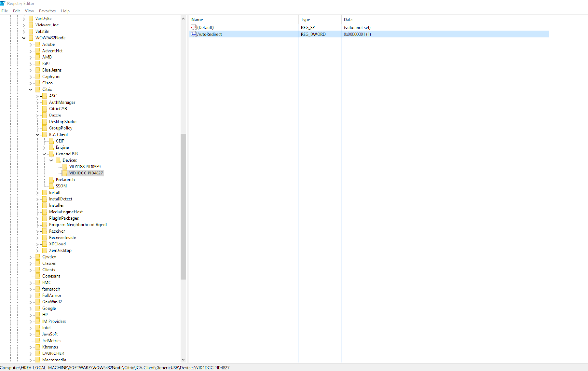588x371 pixels.
Task: Click the Citrix folder icon
Action: (38, 89)
